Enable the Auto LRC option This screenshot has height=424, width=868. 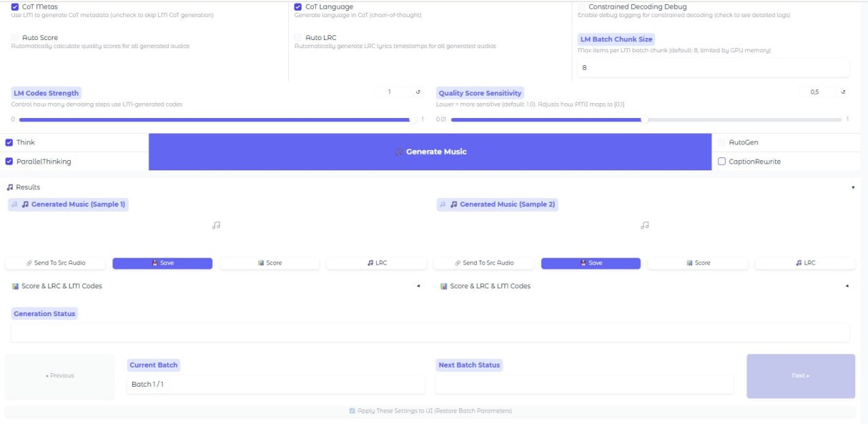298,38
